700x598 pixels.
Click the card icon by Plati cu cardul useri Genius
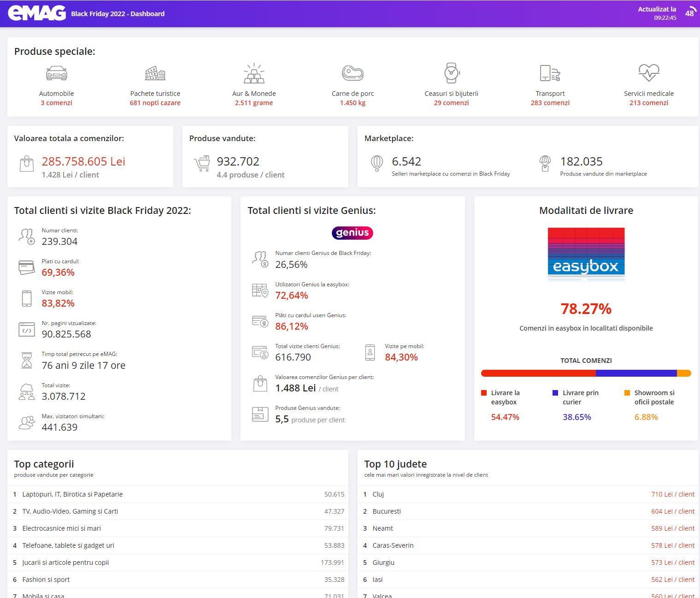point(260,321)
